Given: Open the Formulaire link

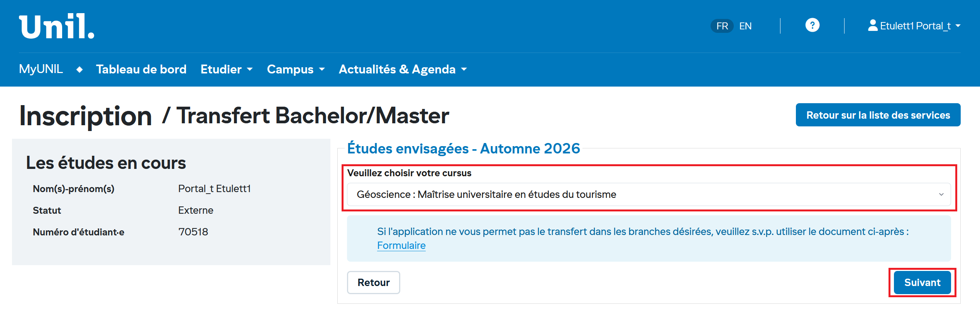Looking at the screenshot, I should click(x=401, y=245).
